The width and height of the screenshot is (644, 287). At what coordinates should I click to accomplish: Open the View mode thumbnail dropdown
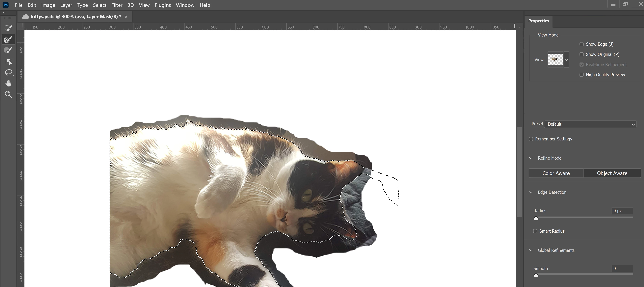pos(566,60)
